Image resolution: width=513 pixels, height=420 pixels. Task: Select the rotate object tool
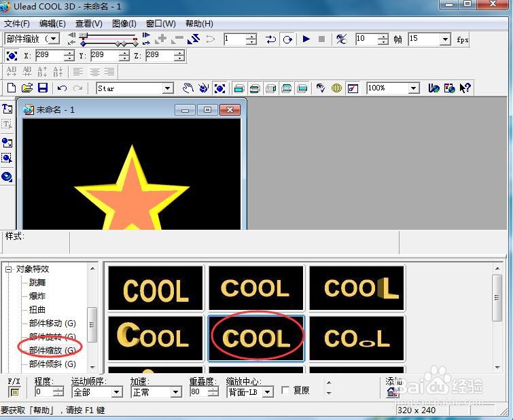[203, 88]
